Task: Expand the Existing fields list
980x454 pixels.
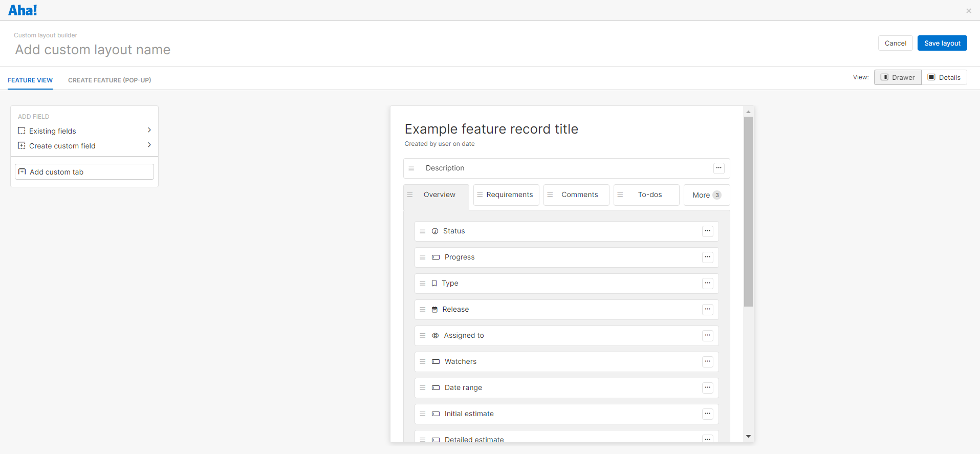Action: 84,131
